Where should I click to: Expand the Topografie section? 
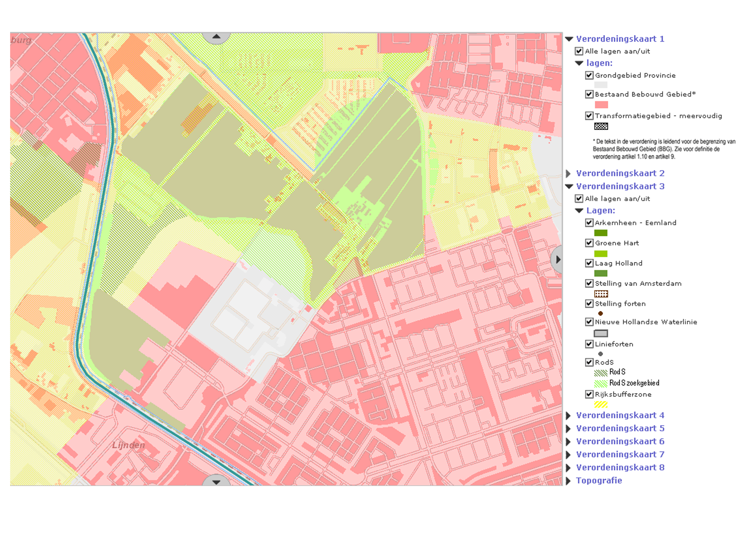click(x=568, y=481)
